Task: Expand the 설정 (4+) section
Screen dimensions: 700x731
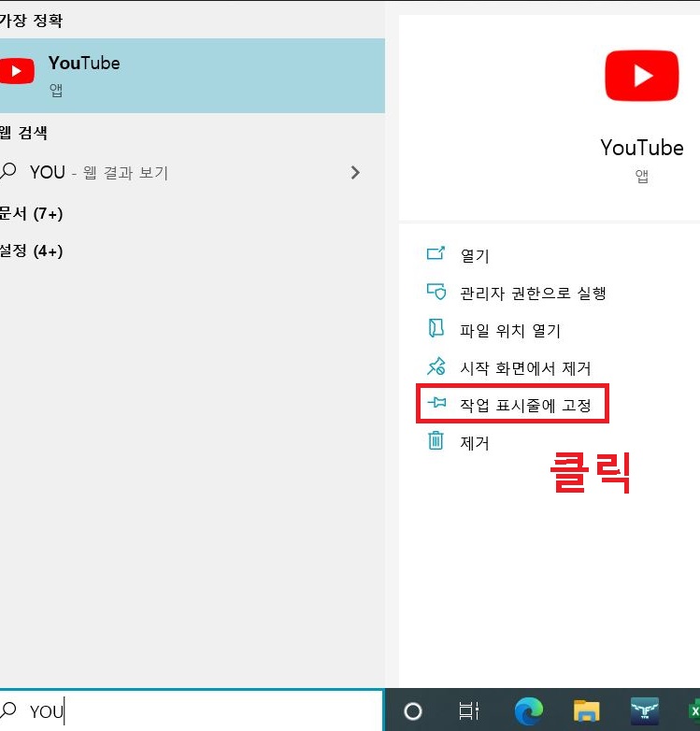Action: pos(31,251)
